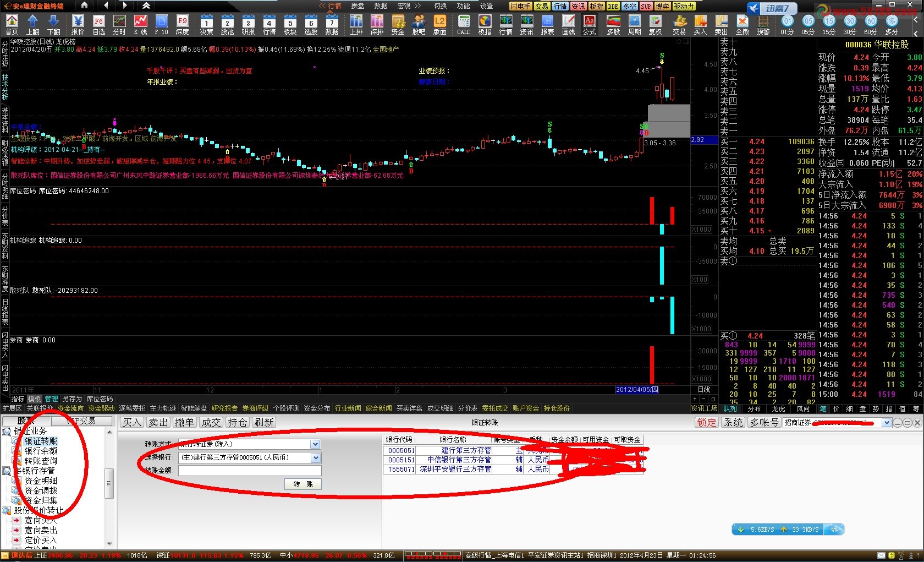Screen dimensions: 924x562
Task: Open the 选股 stock picker icon
Action: [311, 24]
